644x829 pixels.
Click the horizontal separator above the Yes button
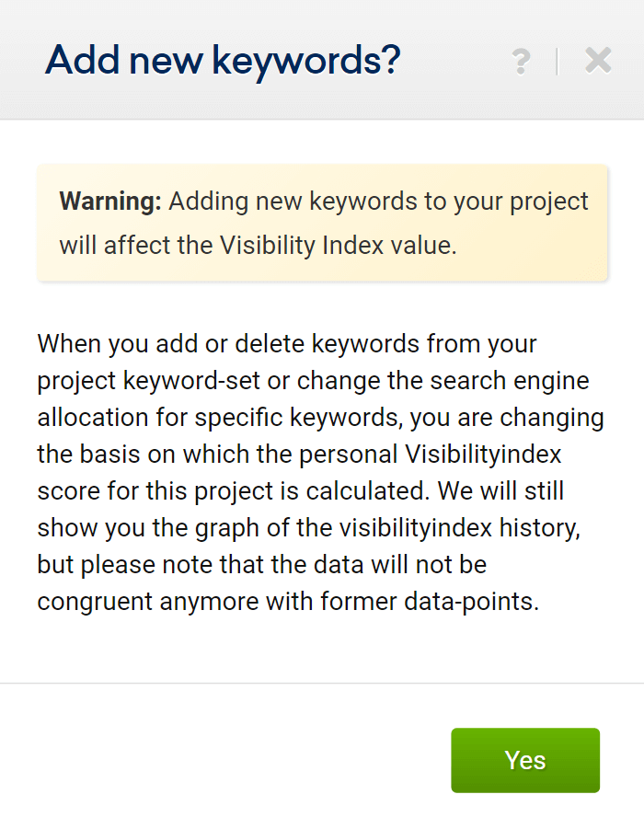click(322, 683)
